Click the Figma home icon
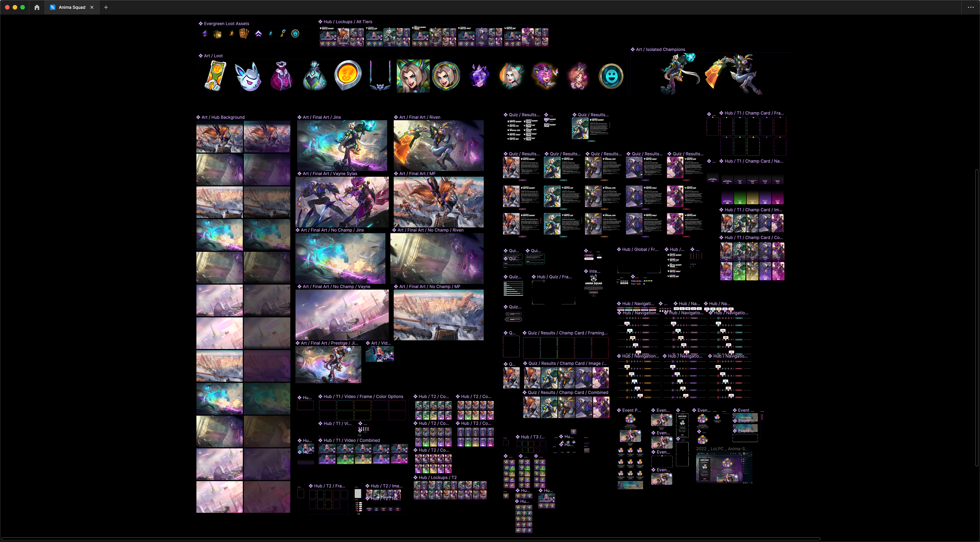Screen dimensions: 980x542 pyautogui.click(x=37, y=7)
